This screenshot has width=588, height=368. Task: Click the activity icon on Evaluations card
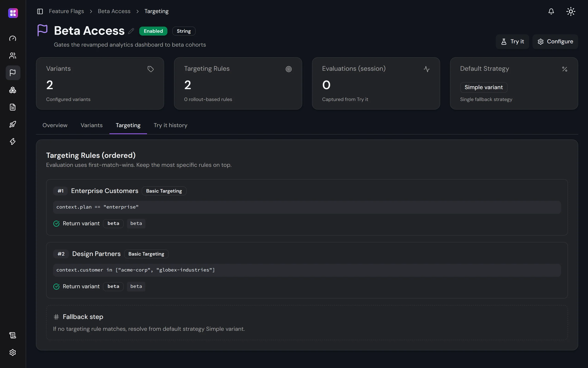pyautogui.click(x=427, y=69)
